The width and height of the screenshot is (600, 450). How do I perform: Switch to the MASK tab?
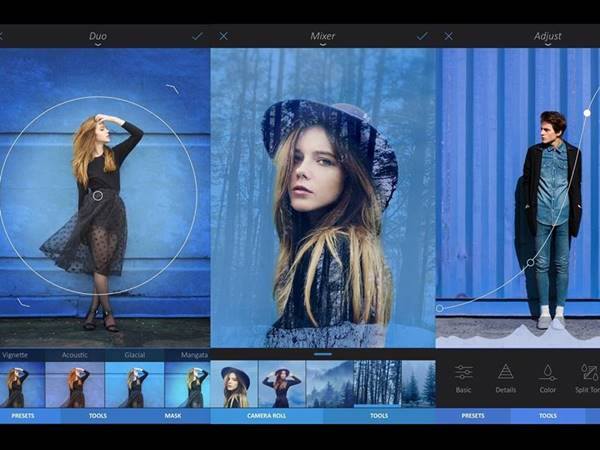click(173, 415)
